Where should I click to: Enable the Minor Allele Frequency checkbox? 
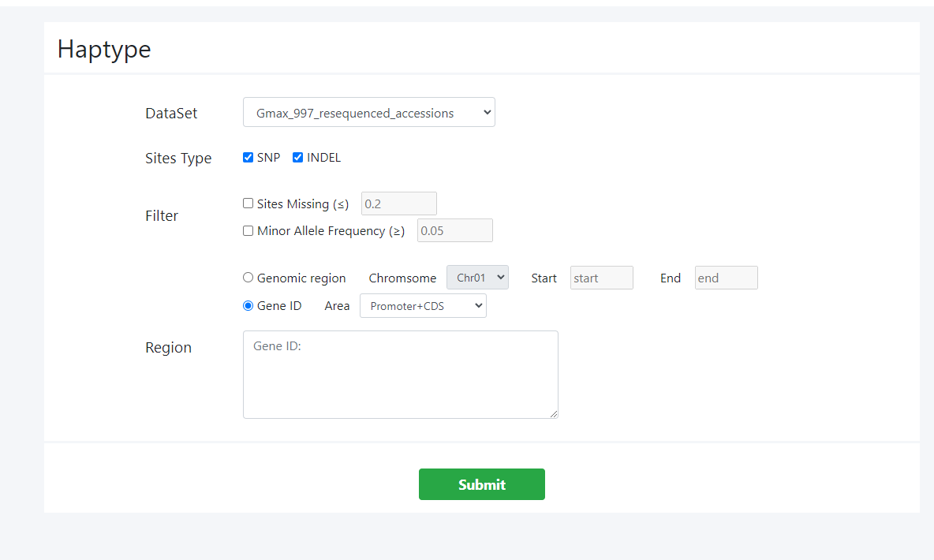pyautogui.click(x=248, y=230)
